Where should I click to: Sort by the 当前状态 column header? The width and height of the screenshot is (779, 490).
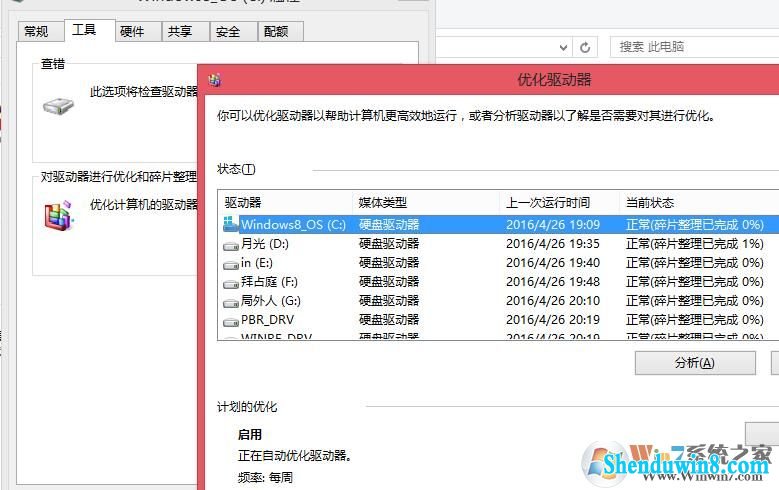(699, 202)
